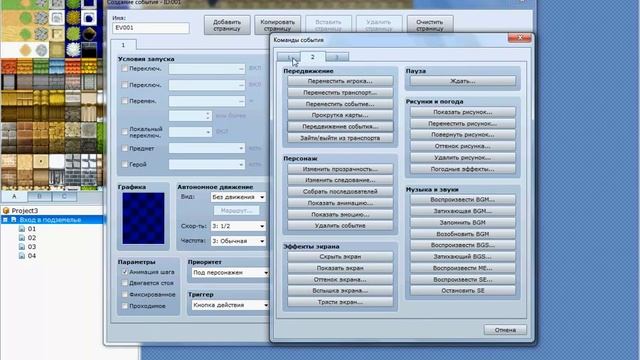Open Показать рисунок... command
This screenshot has height=360, width=640.
point(462,112)
